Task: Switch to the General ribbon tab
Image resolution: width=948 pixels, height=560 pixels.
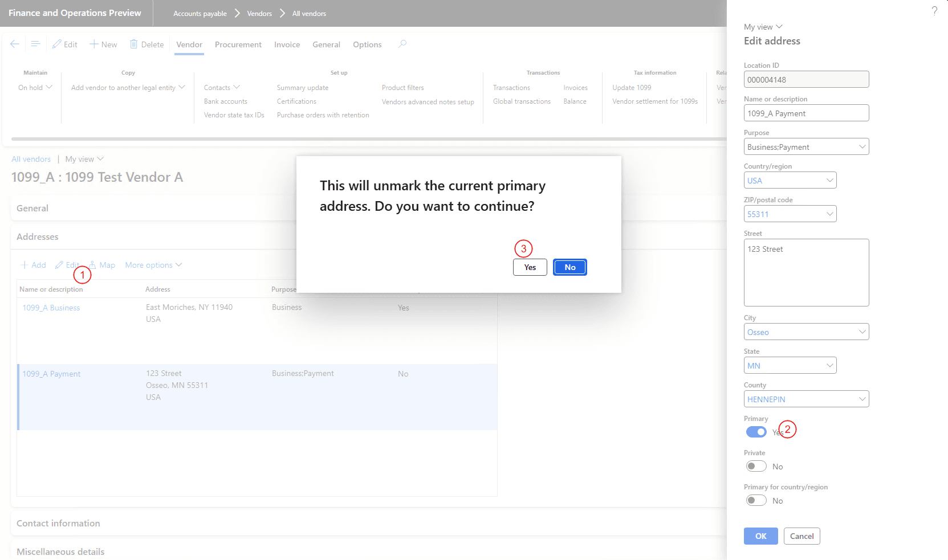Action: click(326, 44)
